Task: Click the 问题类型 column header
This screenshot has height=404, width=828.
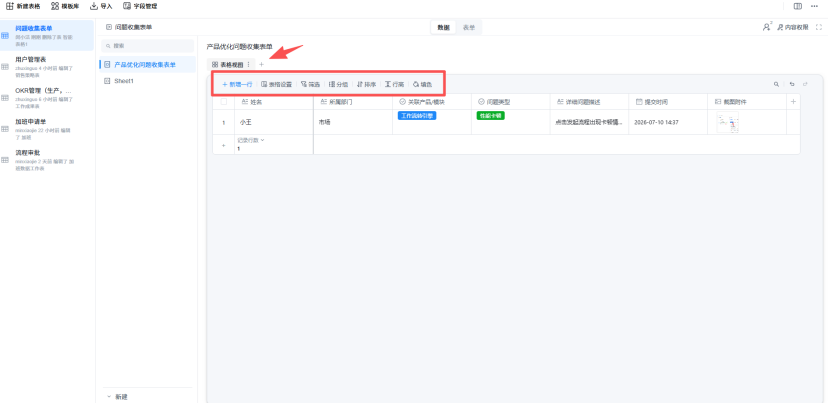Action: click(510, 102)
